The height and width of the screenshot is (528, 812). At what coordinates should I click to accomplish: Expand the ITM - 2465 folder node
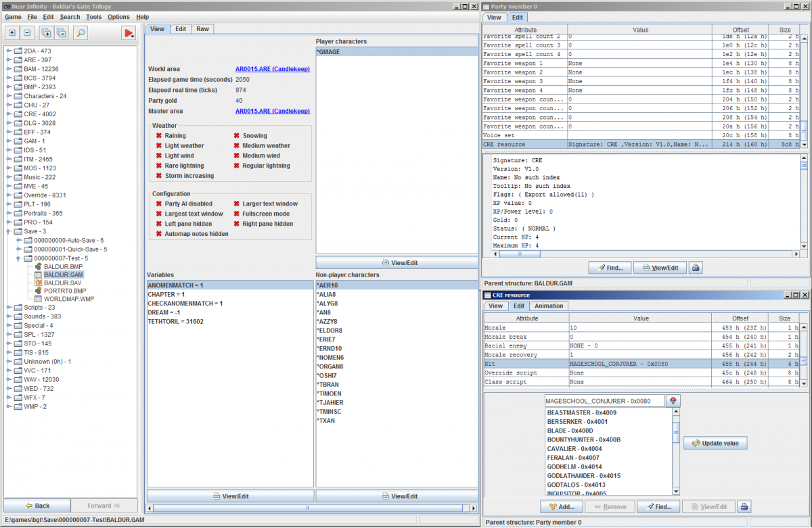8,159
